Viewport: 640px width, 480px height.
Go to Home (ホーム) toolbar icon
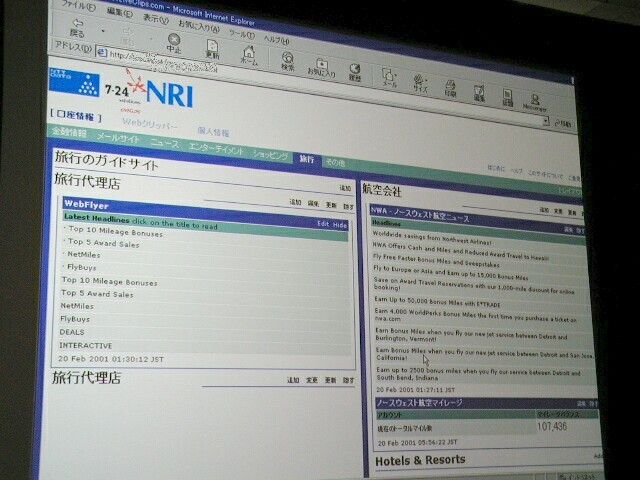249,55
